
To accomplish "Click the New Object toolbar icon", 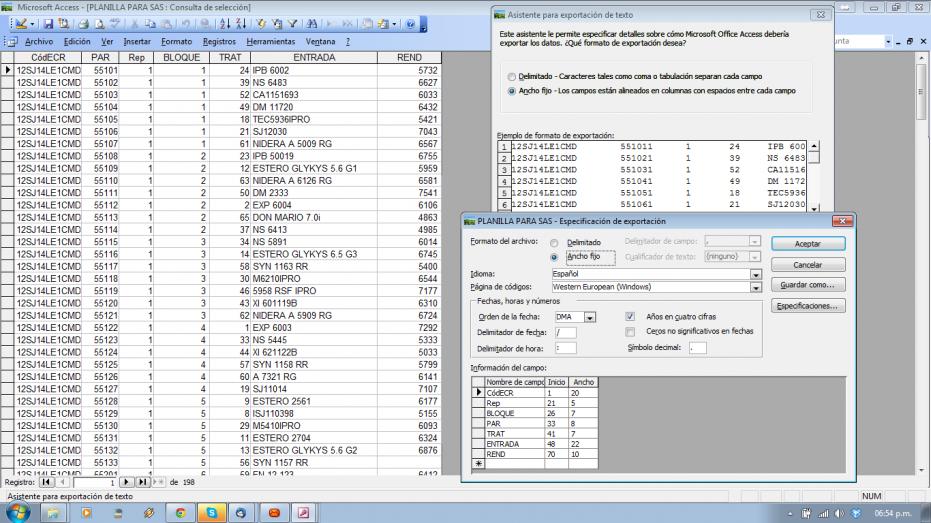I will tap(383, 24).
